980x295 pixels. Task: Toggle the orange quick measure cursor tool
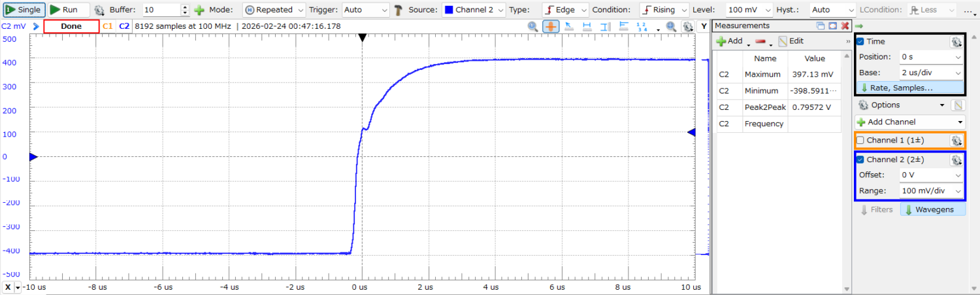point(551,27)
